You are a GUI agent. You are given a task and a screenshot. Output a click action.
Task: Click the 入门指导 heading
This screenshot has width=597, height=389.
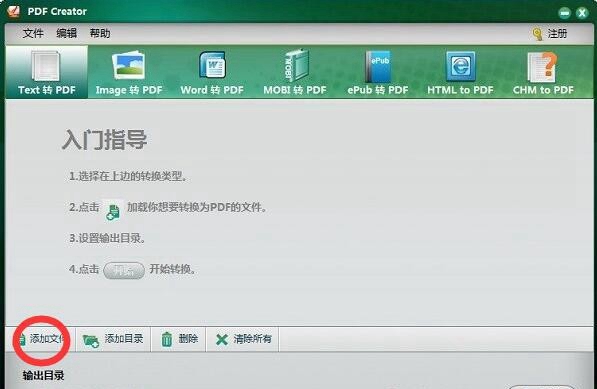click(104, 140)
